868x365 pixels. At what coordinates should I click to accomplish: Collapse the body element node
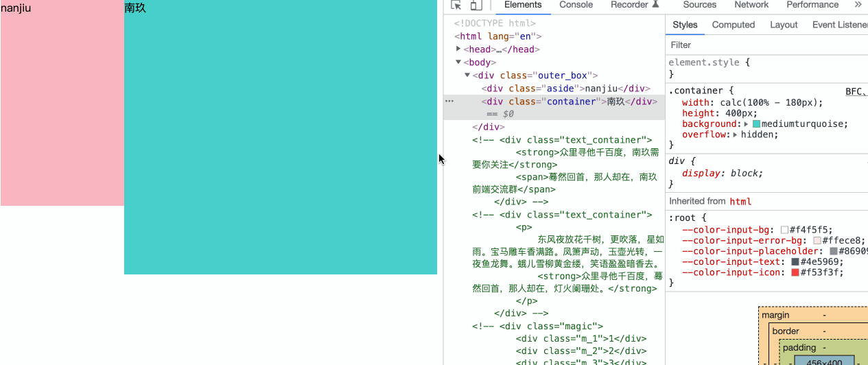(458, 62)
